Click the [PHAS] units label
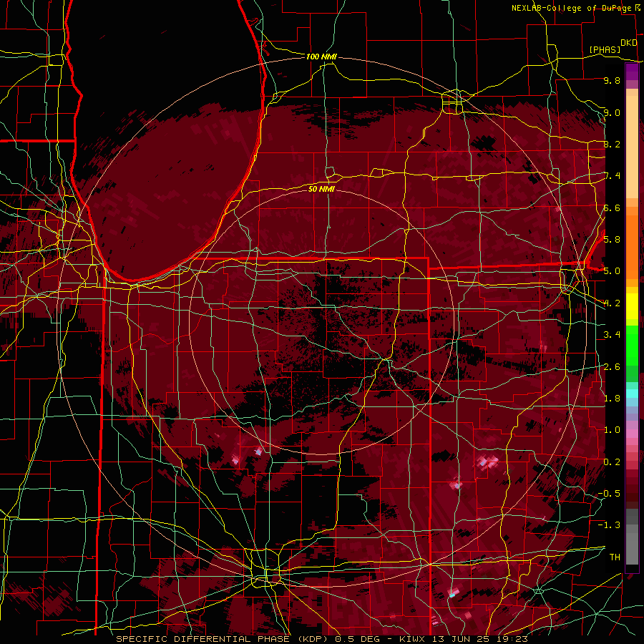Screen dimensions: 644x644 pos(605,49)
